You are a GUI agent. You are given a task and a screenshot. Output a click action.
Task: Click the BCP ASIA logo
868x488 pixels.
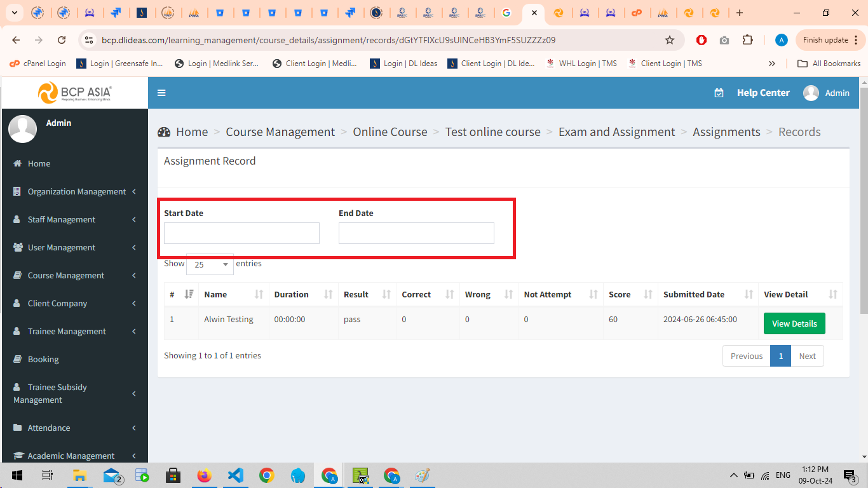tap(75, 93)
